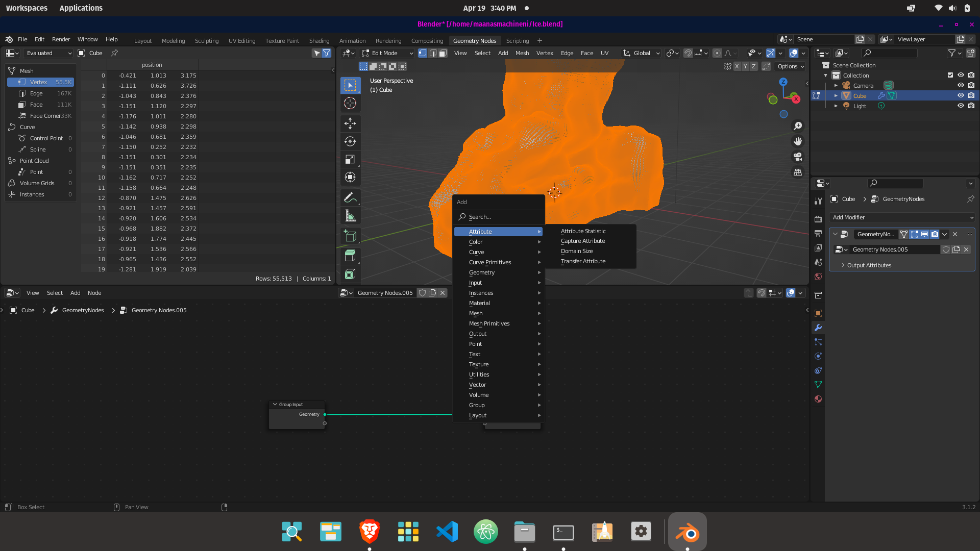Image resolution: width=980 pixels, height=551 pixels.
Task: Toggle Light visibility in outliner
Action: click(961, 106)
